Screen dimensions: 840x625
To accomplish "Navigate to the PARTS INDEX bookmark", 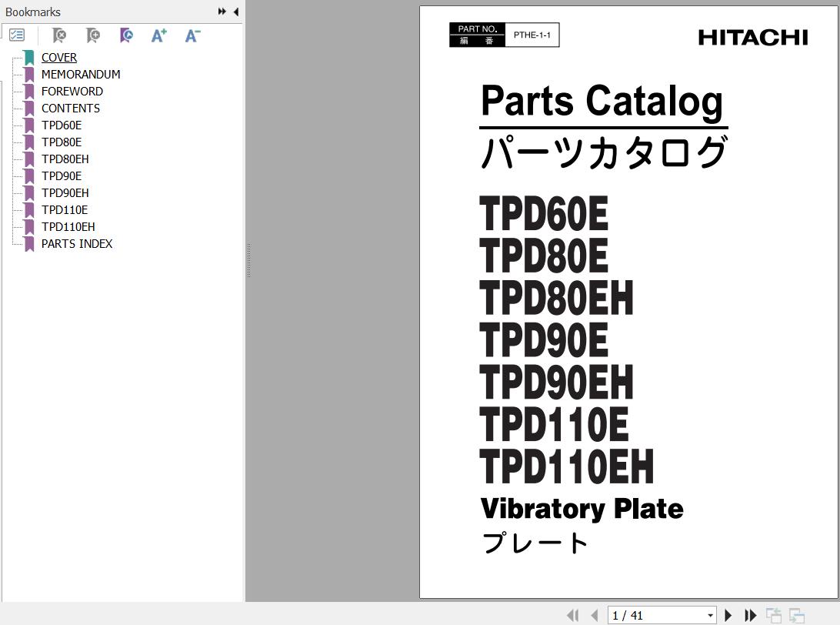I will tap(76, 244).
